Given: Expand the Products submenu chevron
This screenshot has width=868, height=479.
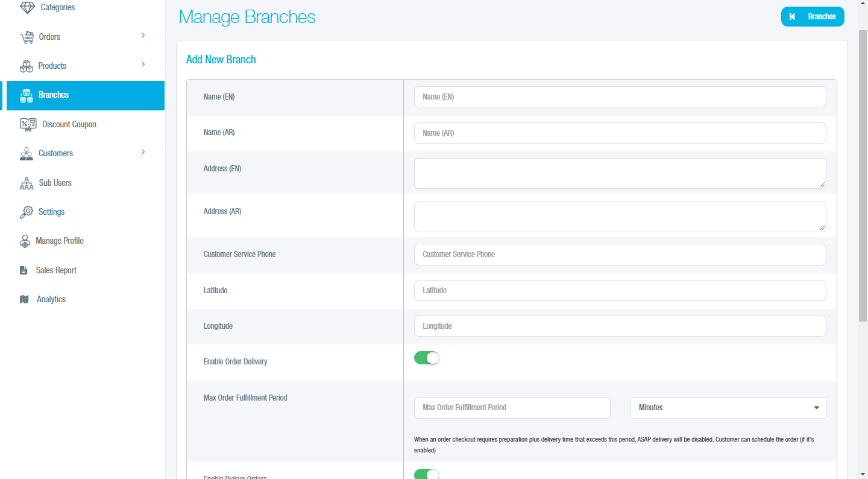Looking at the screenshot, I should pos(143,65).
